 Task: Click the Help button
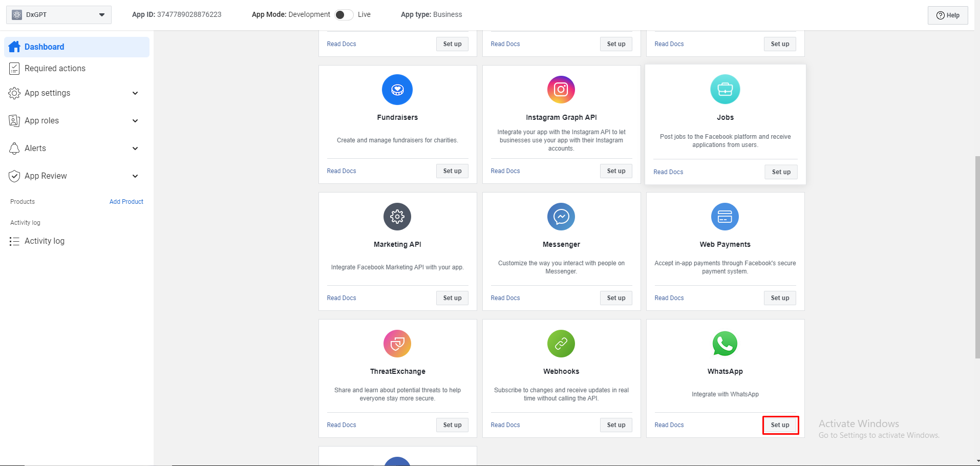click(x=948, y=15)
